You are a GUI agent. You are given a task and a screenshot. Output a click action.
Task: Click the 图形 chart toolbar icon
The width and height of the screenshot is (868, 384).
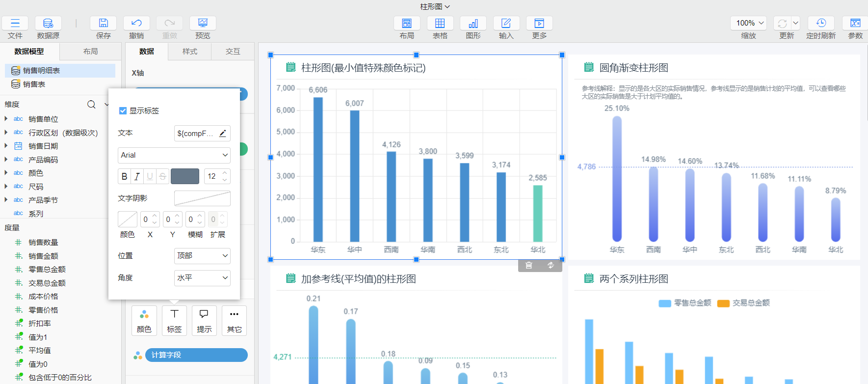click(x=473, y=24)
